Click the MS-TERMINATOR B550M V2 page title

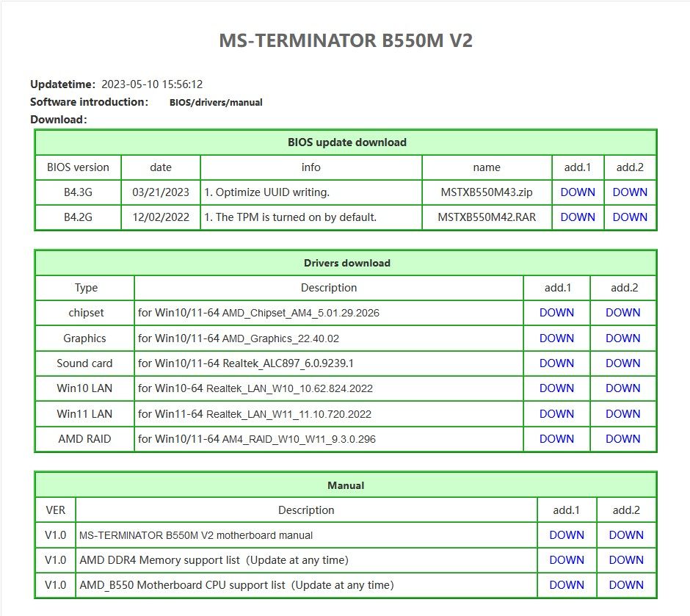(x=346, y=40)
